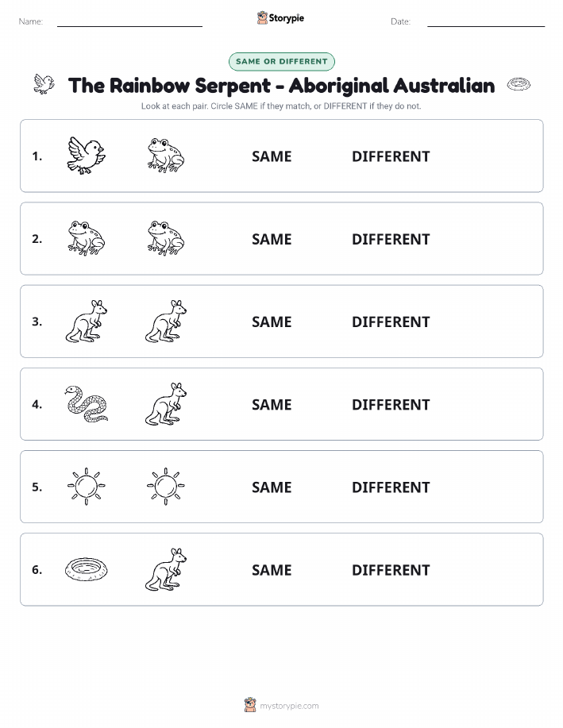The height and width of the screenshot is (728, 563).
Task: Select SAME for row 3
Action: tap(272, 322)
